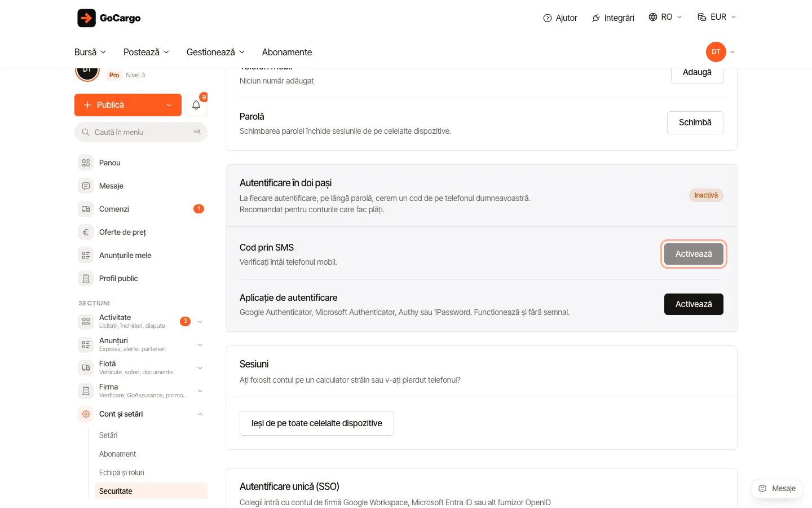Image resolution: width=812 pixels, height=508 pixels.
Task: Go to Abonamente in top navigation
Action: pyautogui.click(x=287, y=52)
